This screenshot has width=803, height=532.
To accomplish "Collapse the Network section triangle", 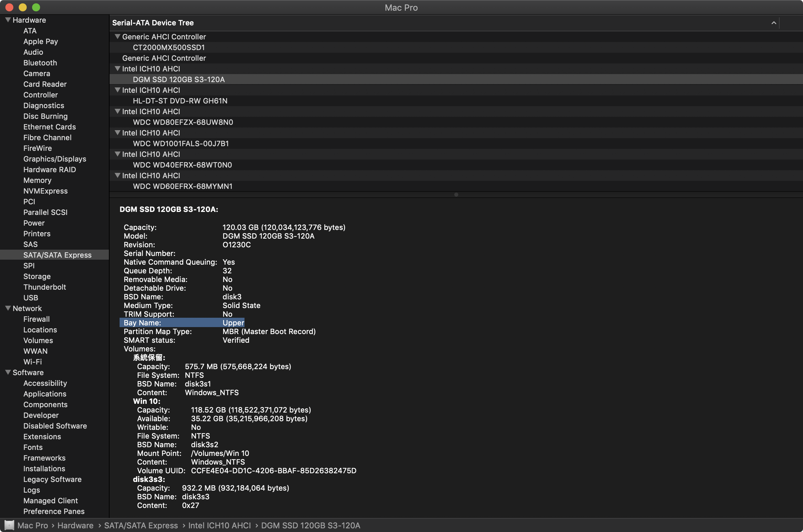I will tap(8, 308).
